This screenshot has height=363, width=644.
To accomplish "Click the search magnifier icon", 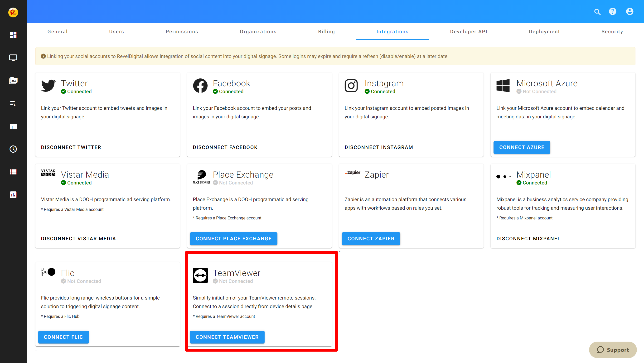I will 597,12.
